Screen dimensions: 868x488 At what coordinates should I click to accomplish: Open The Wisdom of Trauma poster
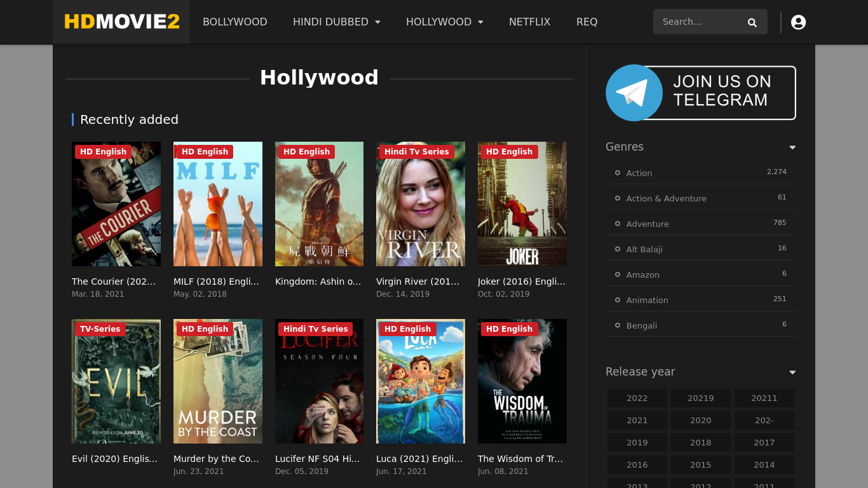522,381
